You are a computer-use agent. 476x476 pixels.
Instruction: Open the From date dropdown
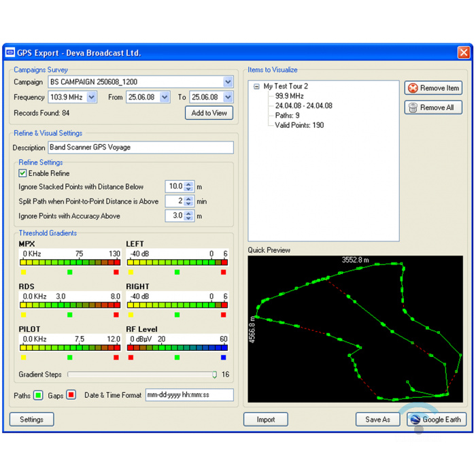(x=164, y=97)
